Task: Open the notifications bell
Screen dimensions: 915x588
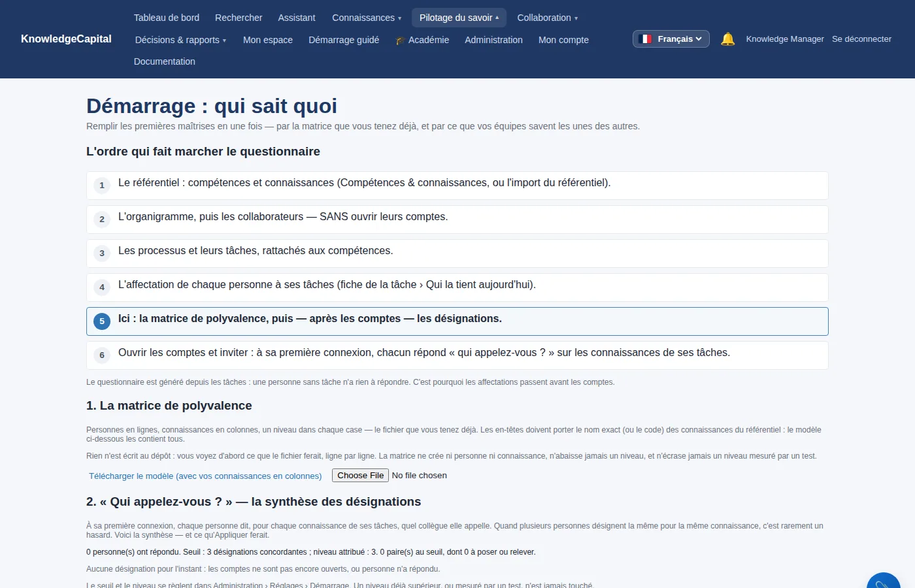Action: pyautogui.click(x=727, y=39)
